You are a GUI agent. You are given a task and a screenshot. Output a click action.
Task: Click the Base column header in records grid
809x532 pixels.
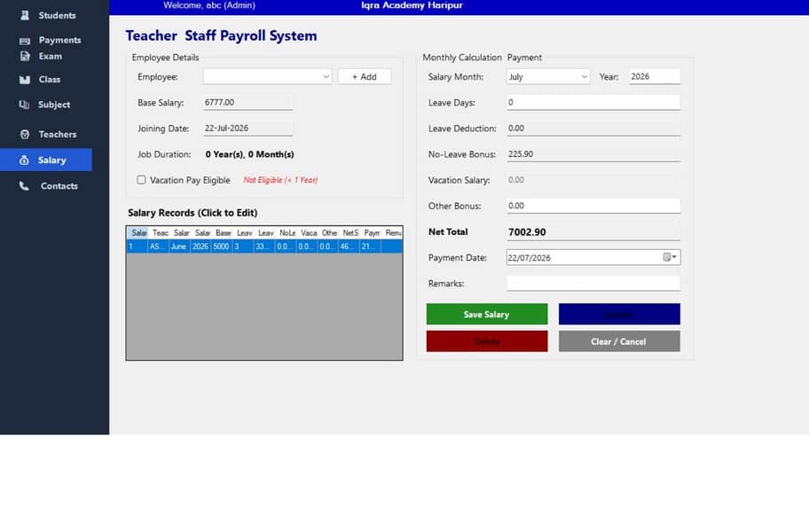tap(222, 233)
